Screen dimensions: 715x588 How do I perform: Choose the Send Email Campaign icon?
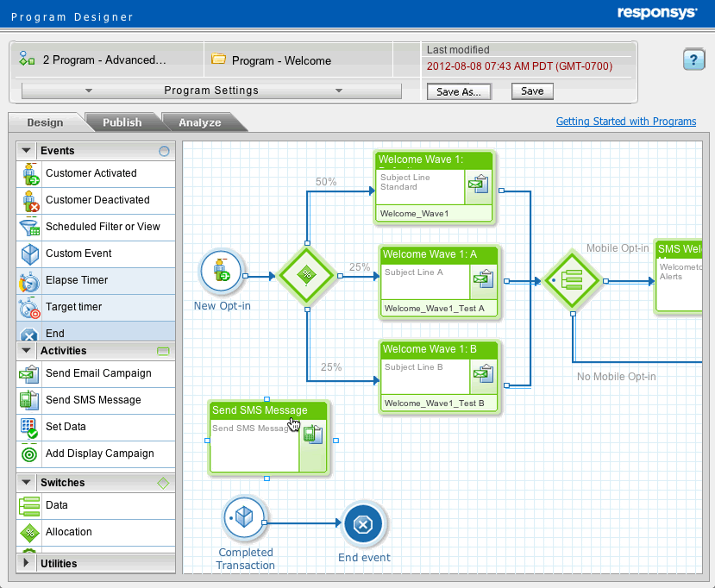(x=29, y=374)
